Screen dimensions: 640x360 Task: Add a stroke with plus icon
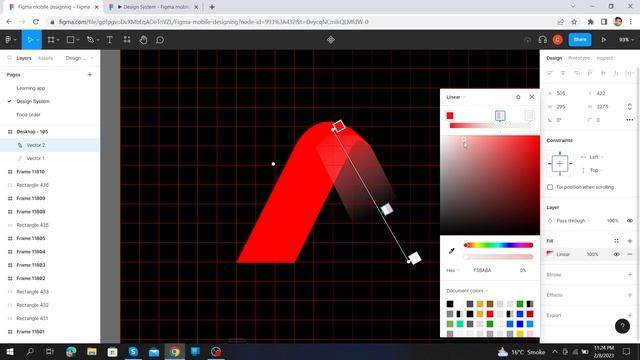click(x=630, y=275)
